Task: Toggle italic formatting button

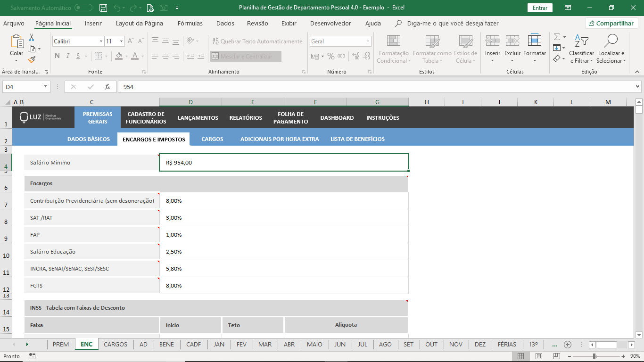Action: [68, 56]
